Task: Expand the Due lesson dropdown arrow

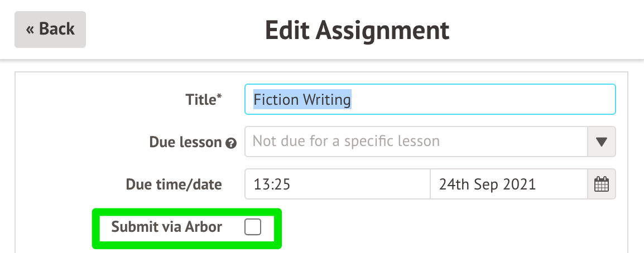Action: coord(601,142)
